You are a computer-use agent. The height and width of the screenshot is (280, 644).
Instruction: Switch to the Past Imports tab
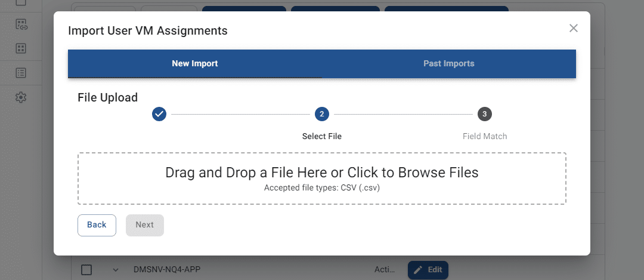tap(449, 64)
